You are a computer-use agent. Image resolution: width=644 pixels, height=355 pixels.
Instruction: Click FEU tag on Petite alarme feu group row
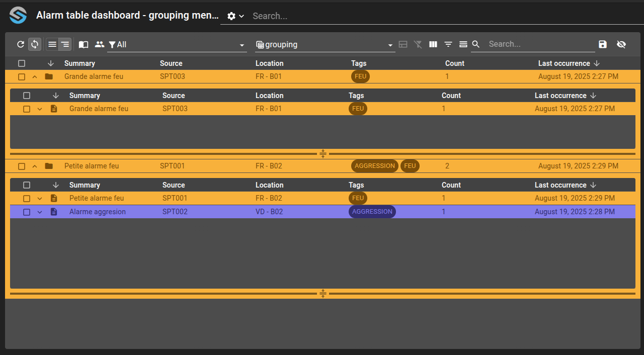click(x=410, y=166)
